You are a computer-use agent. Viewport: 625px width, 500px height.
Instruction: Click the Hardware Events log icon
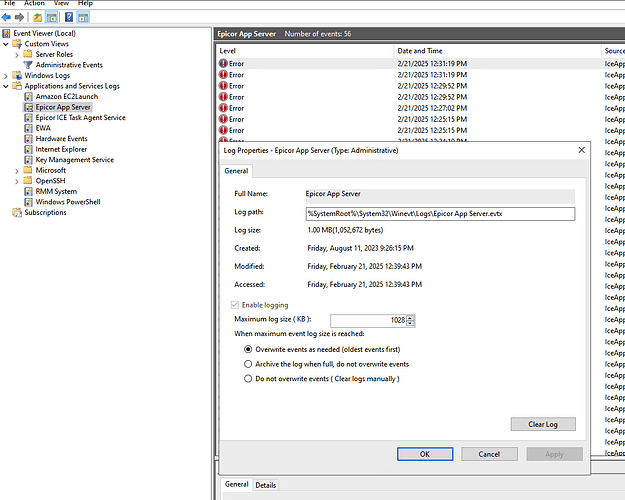pos(28,139)
